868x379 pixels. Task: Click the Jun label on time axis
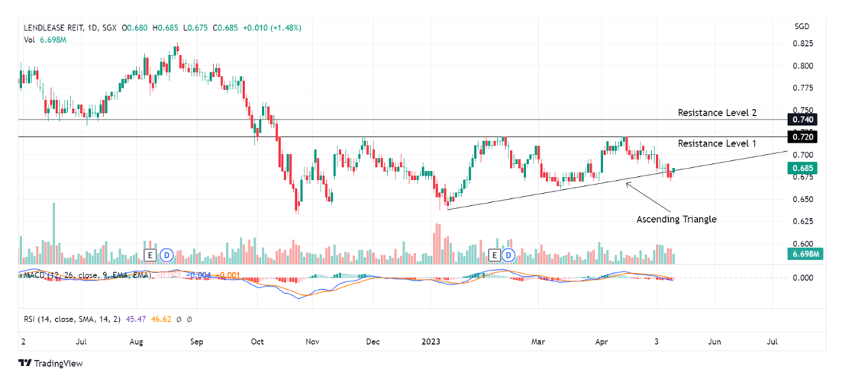[x=715, y=342]
